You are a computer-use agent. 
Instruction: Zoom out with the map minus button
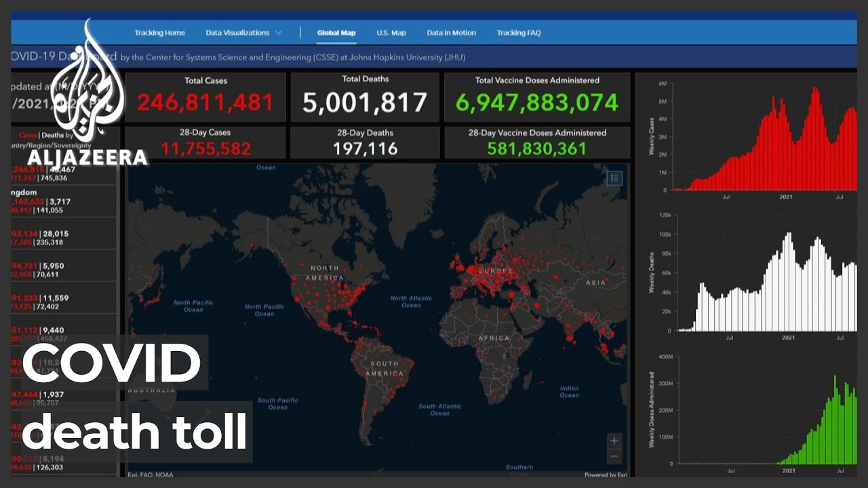click(x=614, y=456)
